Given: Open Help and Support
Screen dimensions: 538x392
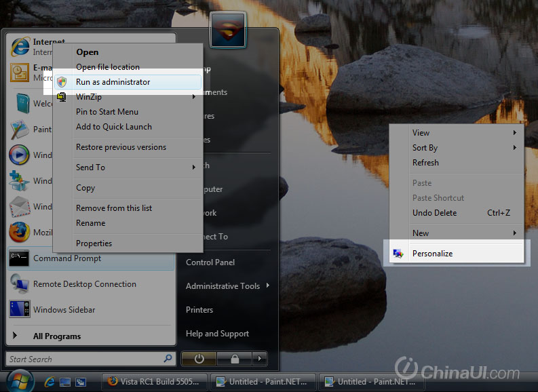Looking at the screenshot, I should click(217, 334).
